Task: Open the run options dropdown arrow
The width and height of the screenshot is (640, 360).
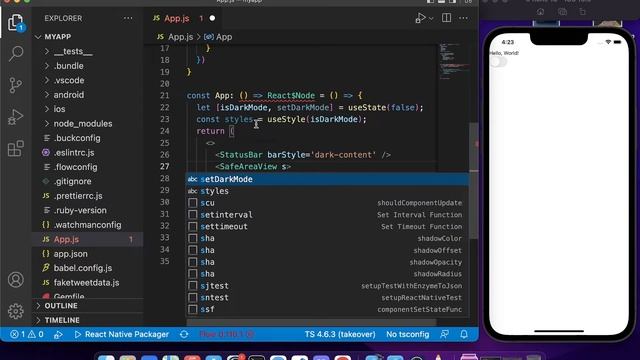Action: click(431, 18)
